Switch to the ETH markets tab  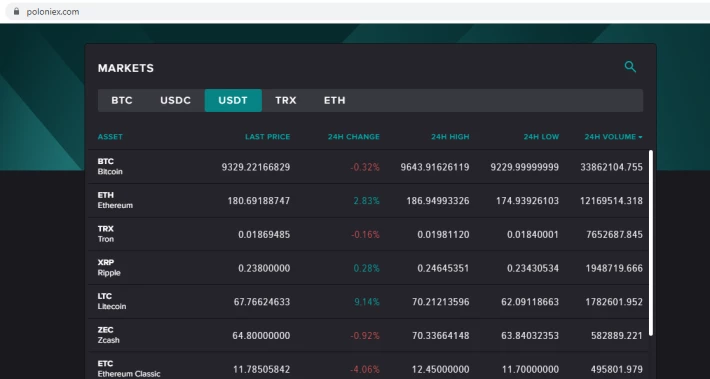[335, 101]
